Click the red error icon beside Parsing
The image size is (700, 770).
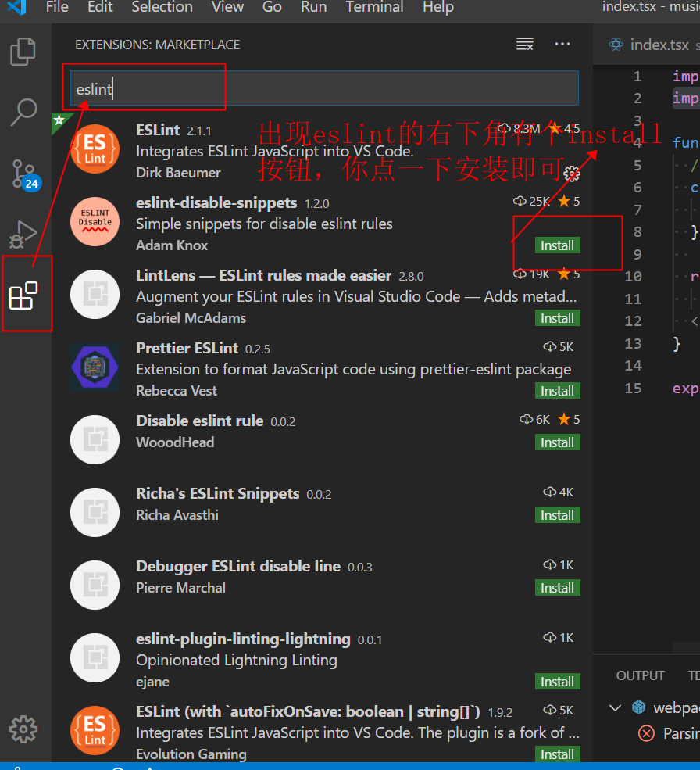[647, 734]
